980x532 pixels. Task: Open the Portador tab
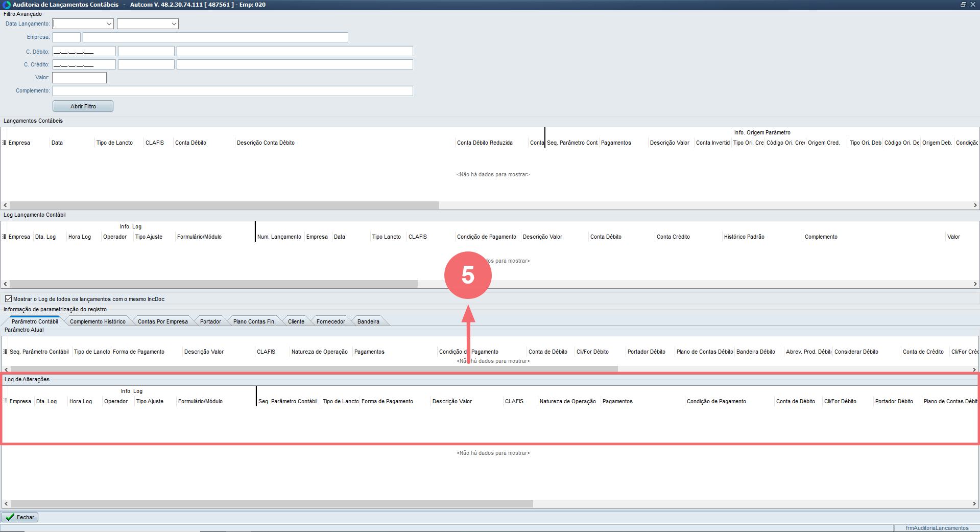(x=210, y=321)
